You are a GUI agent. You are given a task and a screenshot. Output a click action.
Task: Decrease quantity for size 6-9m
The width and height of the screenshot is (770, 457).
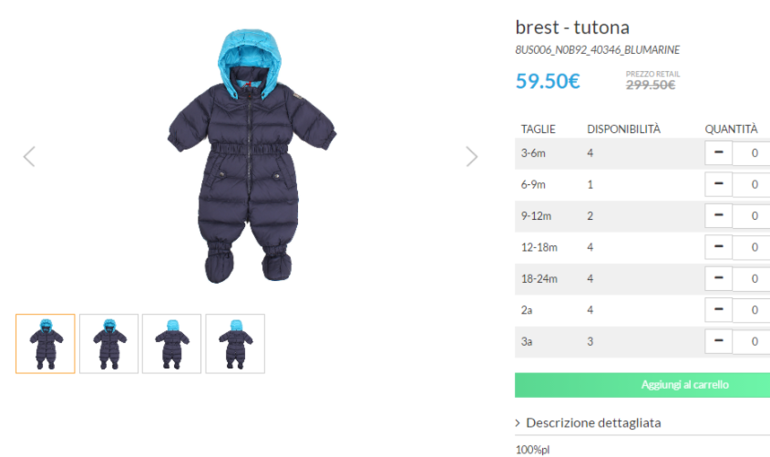tap(718, 184)
